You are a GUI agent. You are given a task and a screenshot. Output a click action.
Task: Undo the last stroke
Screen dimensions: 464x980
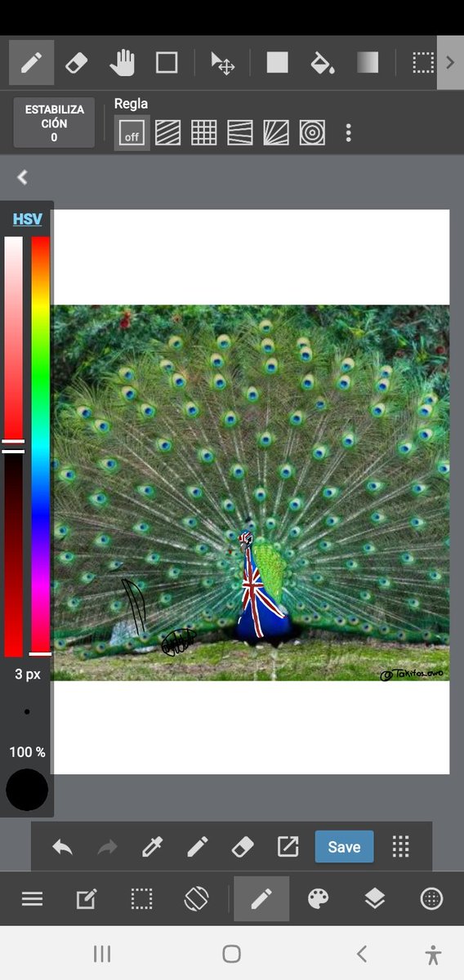pos(63,847)
